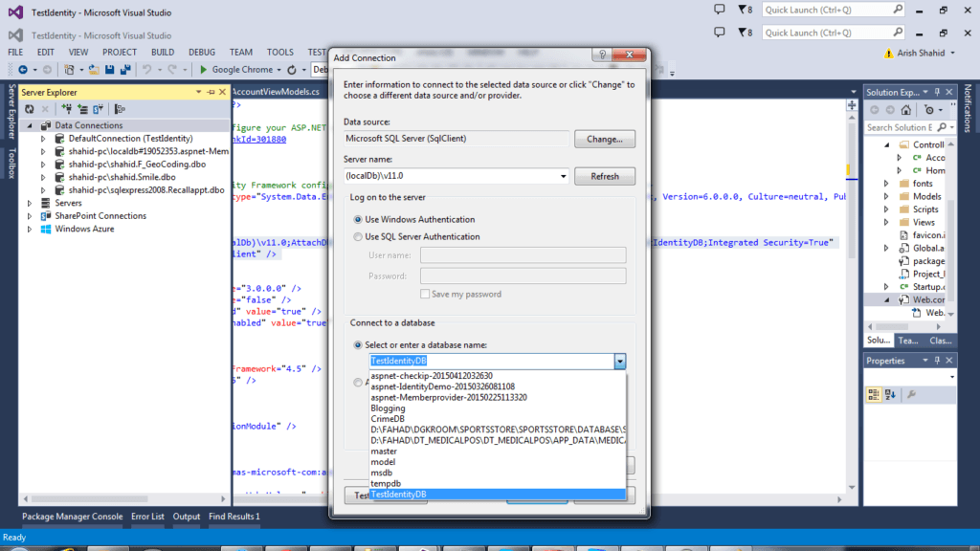Switch to the Package Manager Console tab
The height and width of the screenshot is (551, 980).
(x=73, y=517)
